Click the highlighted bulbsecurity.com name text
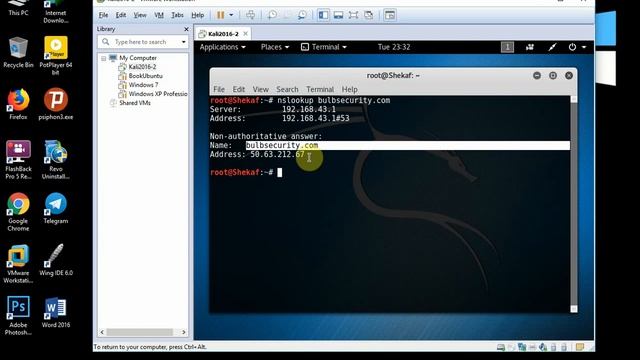Viewport: 640px width, 360px height. tap(282, 145)
